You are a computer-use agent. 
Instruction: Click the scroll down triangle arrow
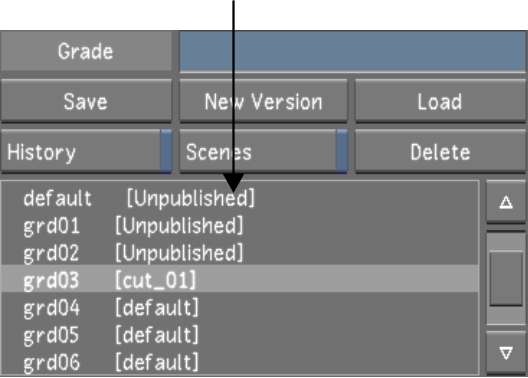pyautogui.click(x=506, y=353)
